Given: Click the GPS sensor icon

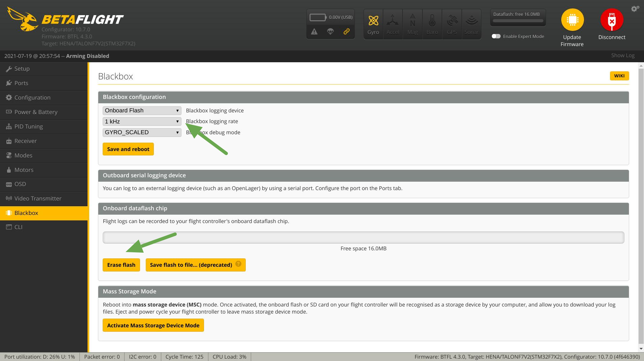Looking at the screenshot, I should point(452,21).
